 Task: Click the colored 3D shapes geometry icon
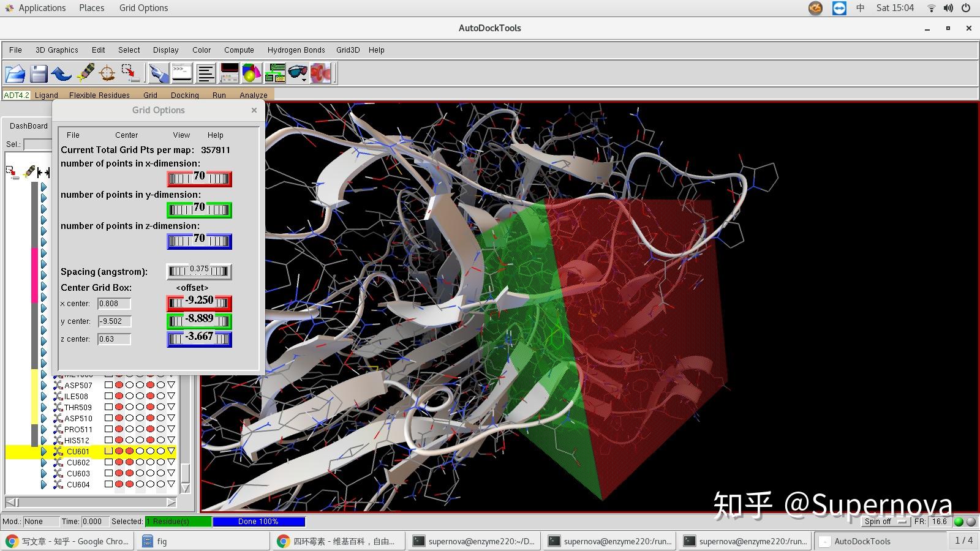[252, 73]
